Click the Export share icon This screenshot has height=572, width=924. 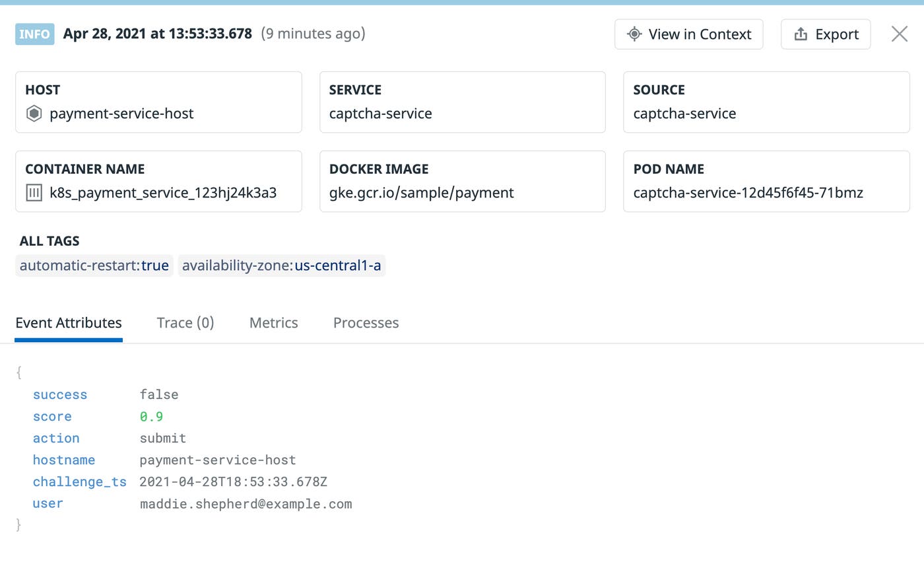(800, 34)
